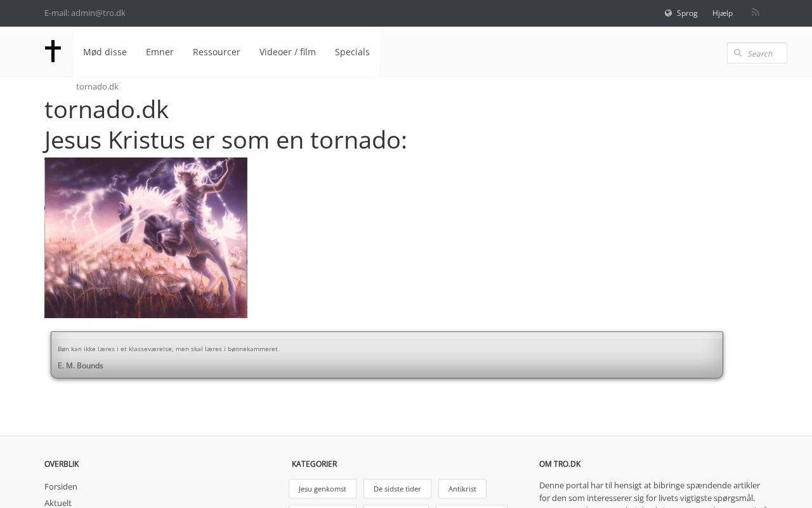Click the tornado.dk page heading
Screen dimensions: 812x508
click(107, 110)
